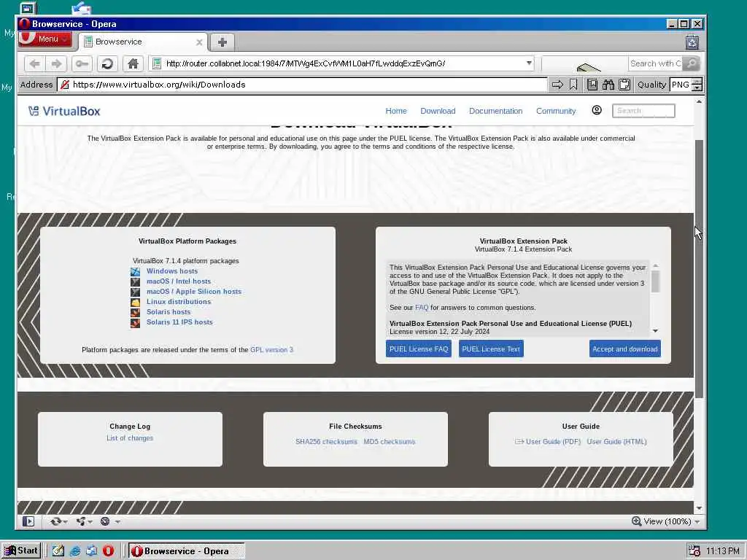Image resolution: width=747 pixels, height=560 pixels.
Task: Click the insecure lock icon in Address field
Action: coord(65,85)
